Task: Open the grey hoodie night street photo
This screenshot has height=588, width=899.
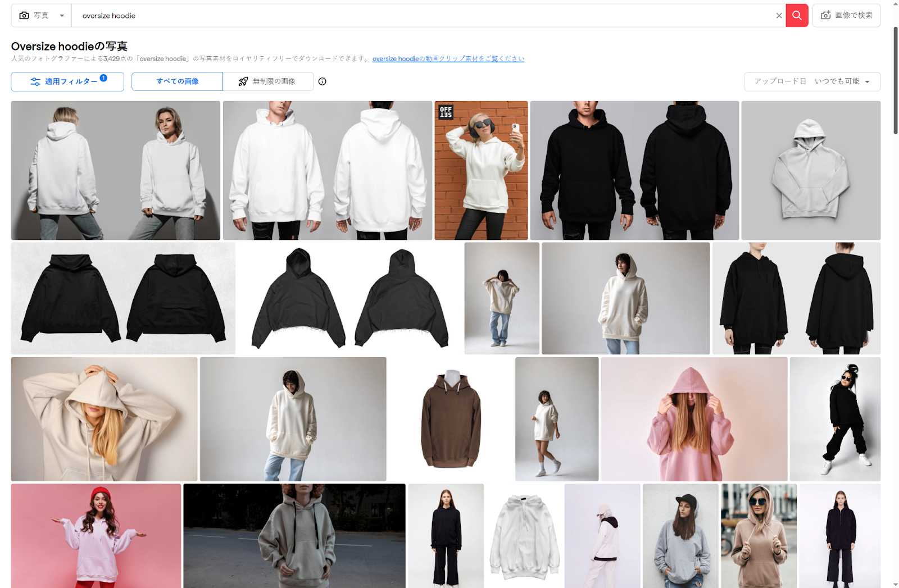Action: click(294, 536)
